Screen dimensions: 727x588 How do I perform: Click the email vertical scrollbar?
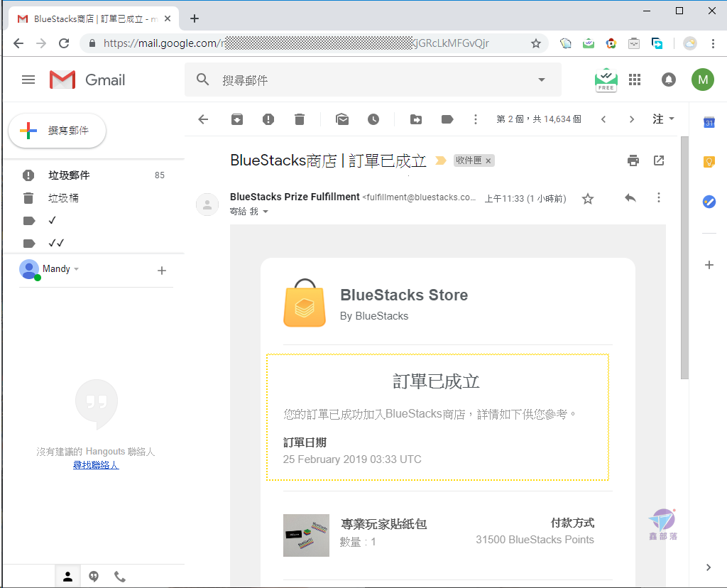(684, 258)
